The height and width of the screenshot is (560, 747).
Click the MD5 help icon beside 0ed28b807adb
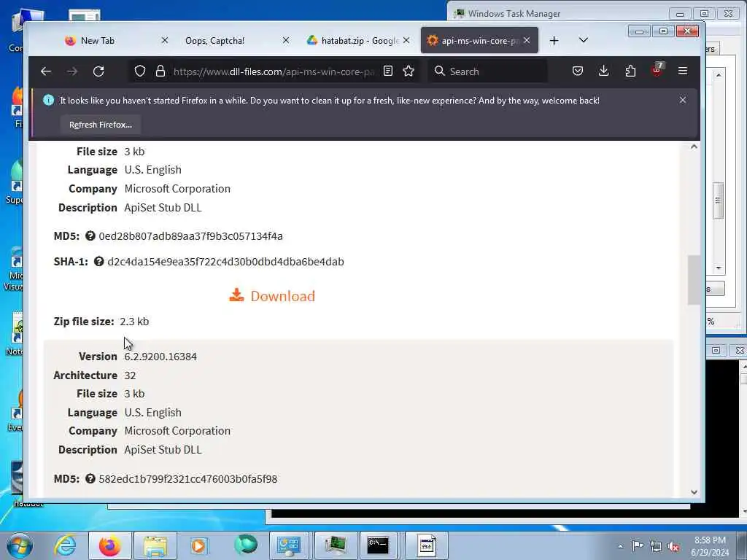tap(90, 236)
